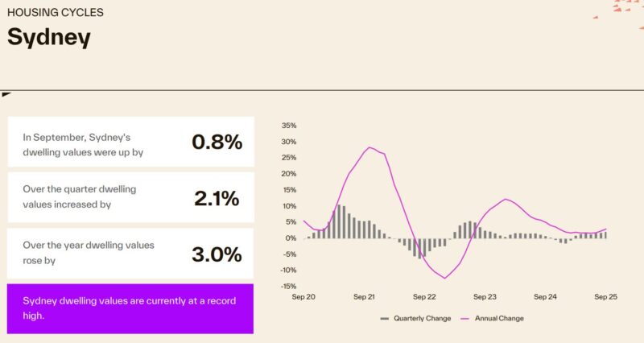Click the 2.1% quarterly increase figure
Image resolution: width=644 pixels, height=343 pixels.
(x=217, y=198)
